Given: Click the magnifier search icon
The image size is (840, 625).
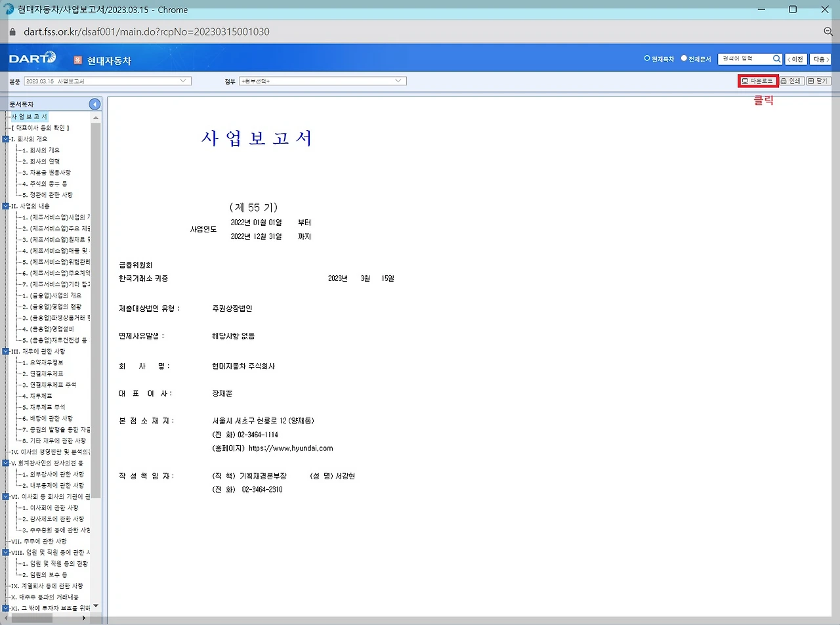Looking at the screenshot, I should 777,59.
